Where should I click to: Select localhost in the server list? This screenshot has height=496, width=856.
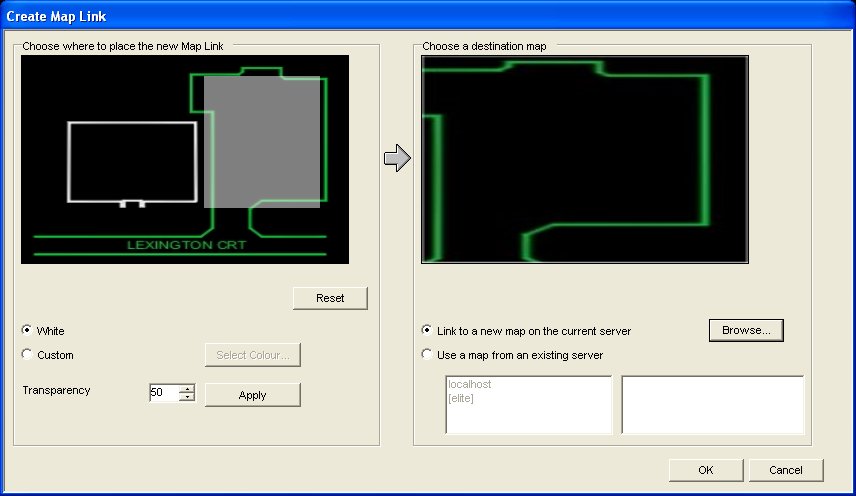[x=469, y=384]
